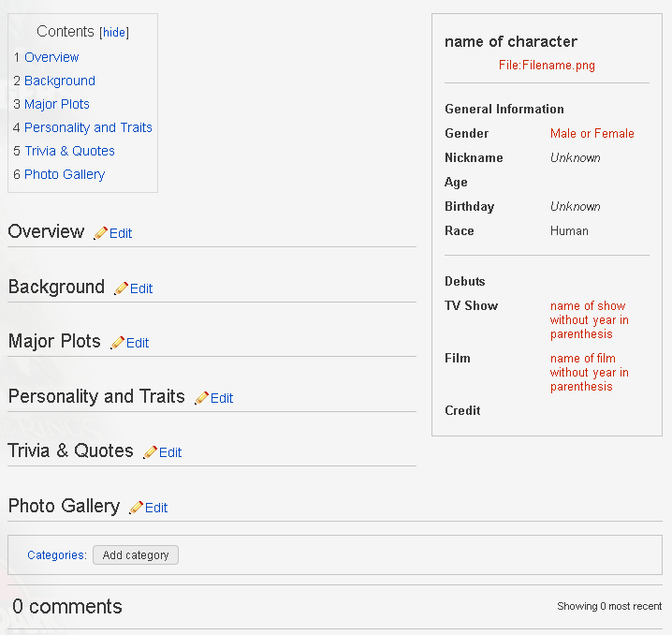Viewport: 672px width, 635px height.
Task: Click the Add category button
Action: 136,554
